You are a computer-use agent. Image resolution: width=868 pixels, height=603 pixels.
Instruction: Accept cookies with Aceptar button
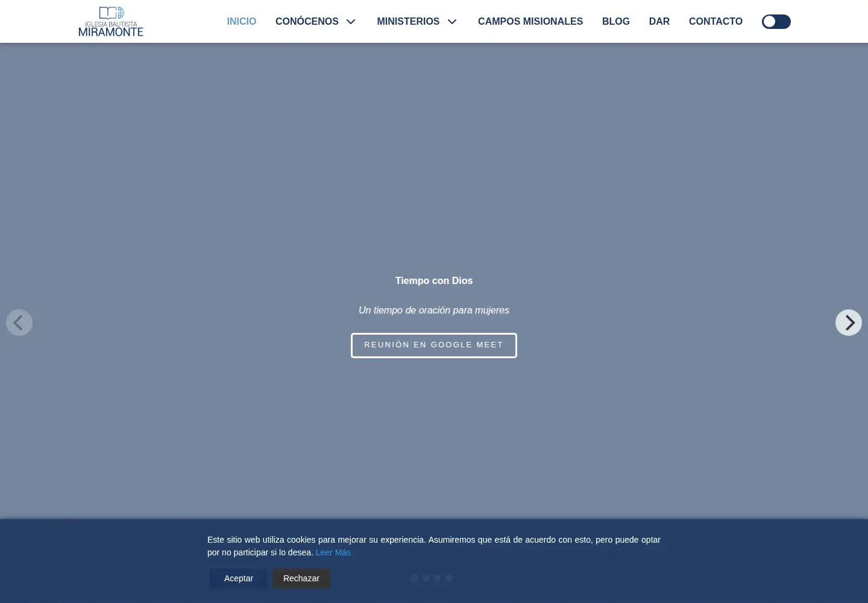[239, 578]
